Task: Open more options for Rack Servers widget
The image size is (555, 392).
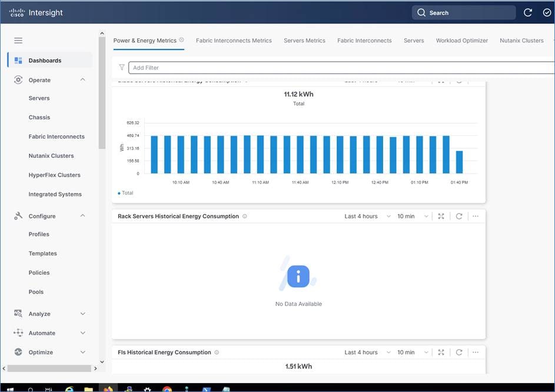Action: [x=476, y=216]
